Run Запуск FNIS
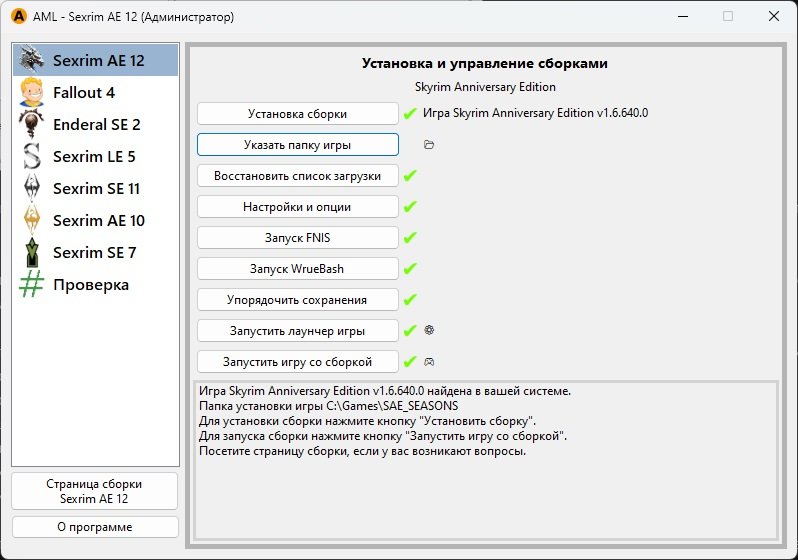 pos(297,238)
